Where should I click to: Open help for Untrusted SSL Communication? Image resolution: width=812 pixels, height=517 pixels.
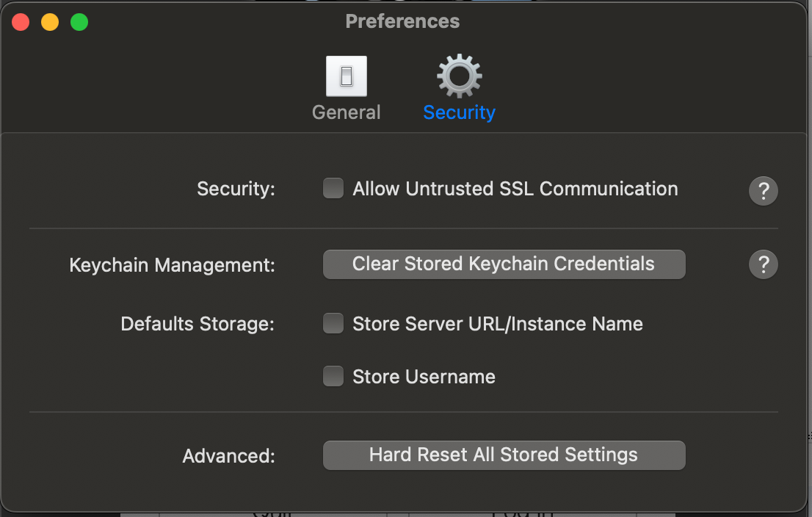click(764, 191)
